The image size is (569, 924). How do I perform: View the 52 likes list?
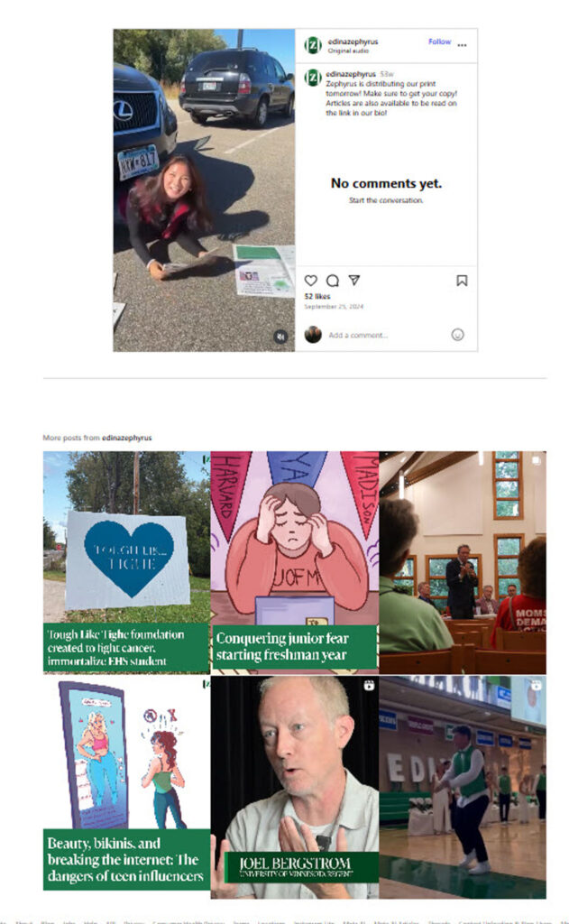(x=317, y=296)
